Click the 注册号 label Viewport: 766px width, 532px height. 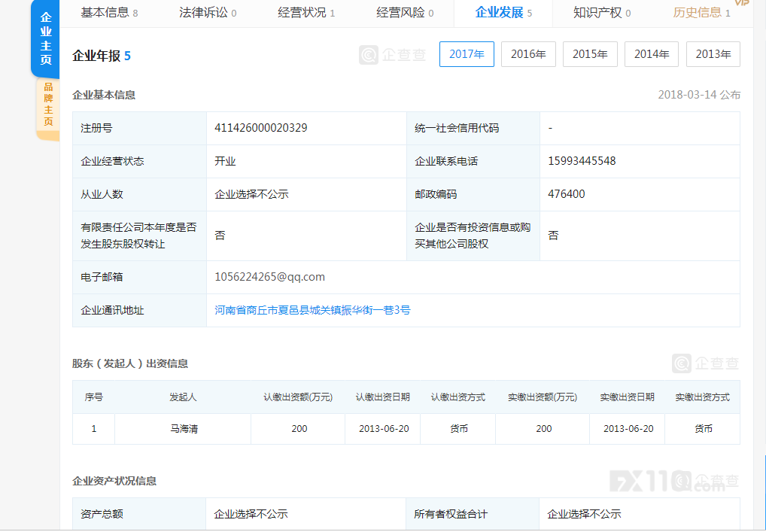pos(96,128)
